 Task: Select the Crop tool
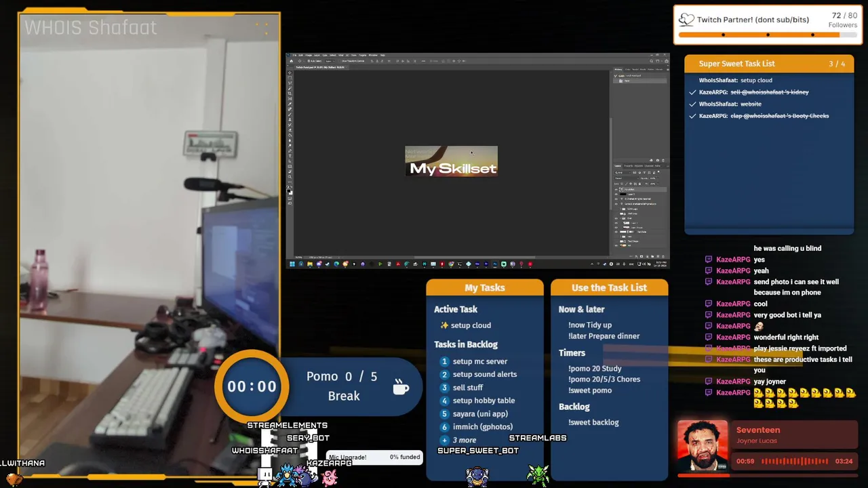point(290,94)
